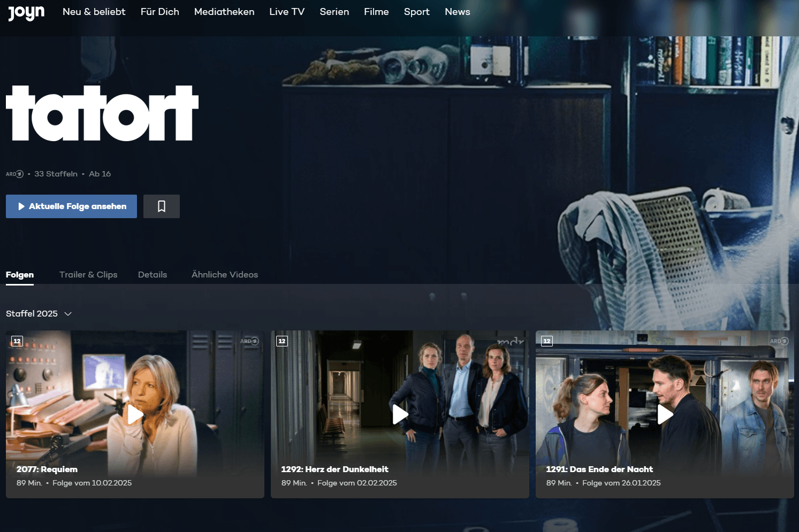Click the '33 Staffeln' info text
Screen dimensions: 799x532
[x=56, y=174]
